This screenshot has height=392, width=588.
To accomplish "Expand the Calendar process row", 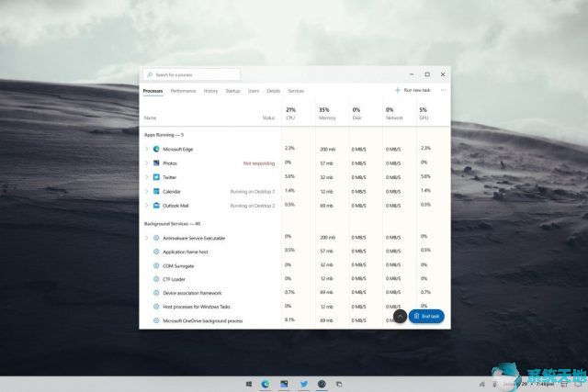I will (x=147, y=192).
